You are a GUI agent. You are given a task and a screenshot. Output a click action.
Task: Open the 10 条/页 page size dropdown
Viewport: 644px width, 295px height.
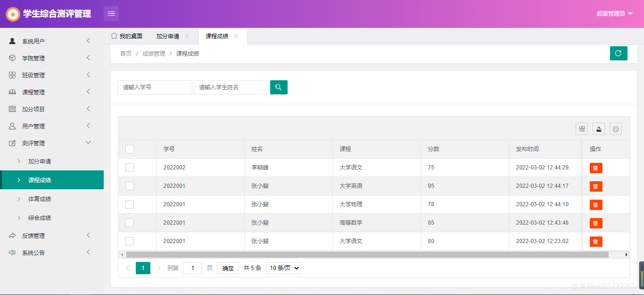283,268
